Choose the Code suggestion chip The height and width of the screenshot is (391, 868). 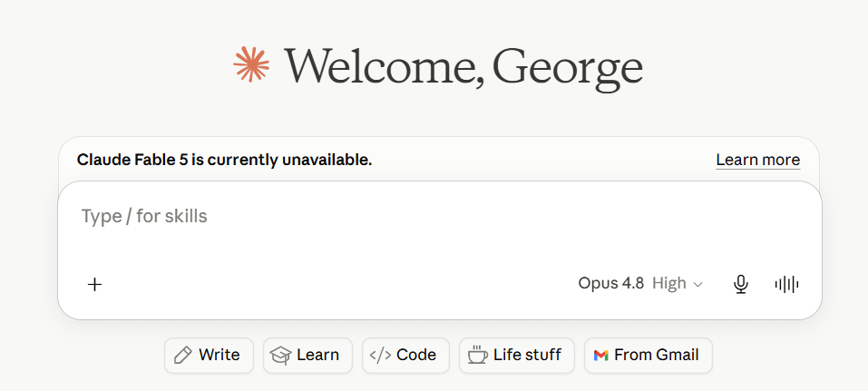[405, 355]
